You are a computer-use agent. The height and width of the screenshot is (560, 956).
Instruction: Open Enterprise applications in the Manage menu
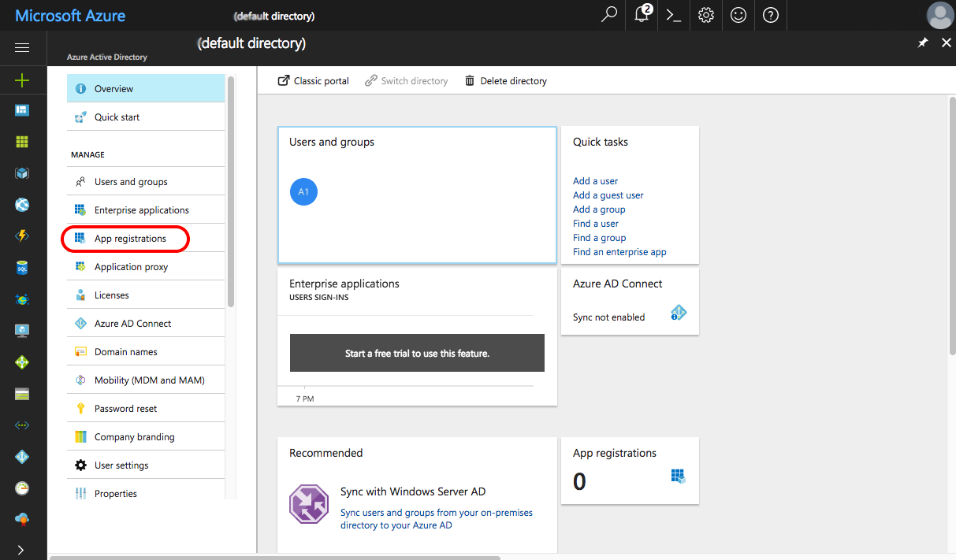coord(146,210)
